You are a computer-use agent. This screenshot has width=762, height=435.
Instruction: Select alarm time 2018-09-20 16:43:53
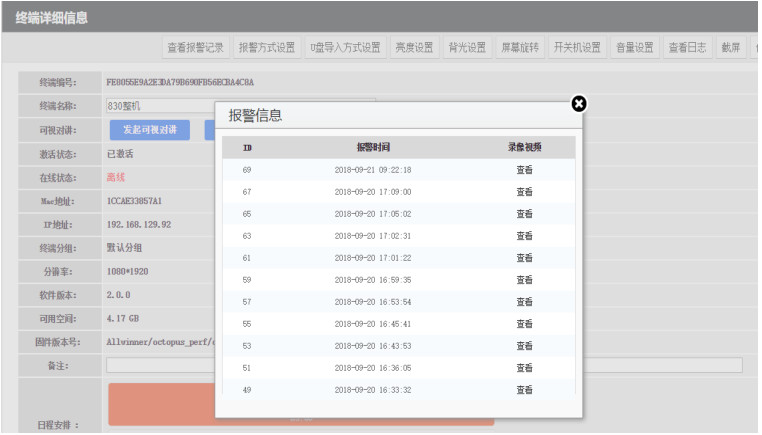tap(373, 346)
